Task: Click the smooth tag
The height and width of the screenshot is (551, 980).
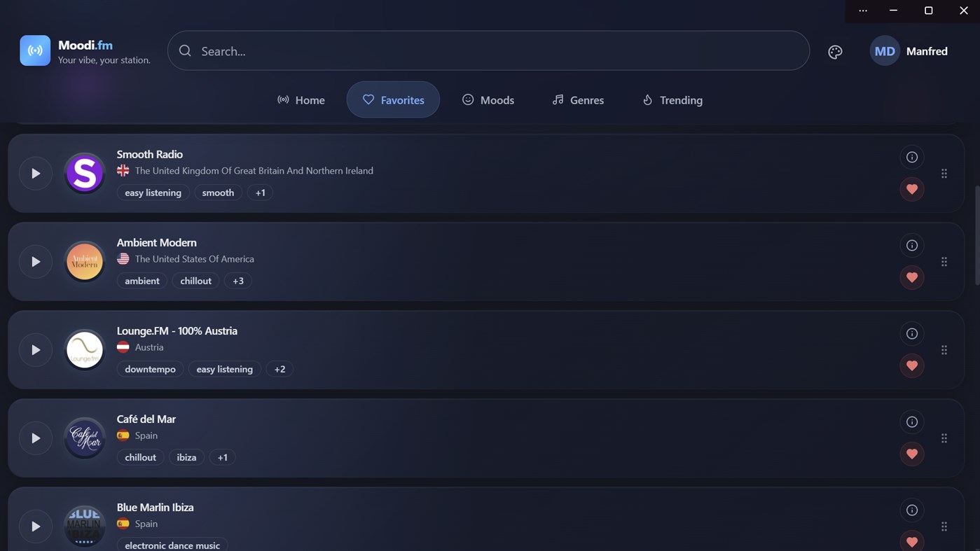Action: tap(218, 193)
